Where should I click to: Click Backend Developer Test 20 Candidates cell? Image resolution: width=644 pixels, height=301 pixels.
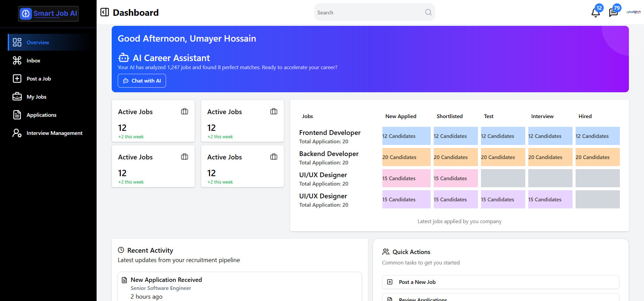pyautogui.click(x=503, y=157)
